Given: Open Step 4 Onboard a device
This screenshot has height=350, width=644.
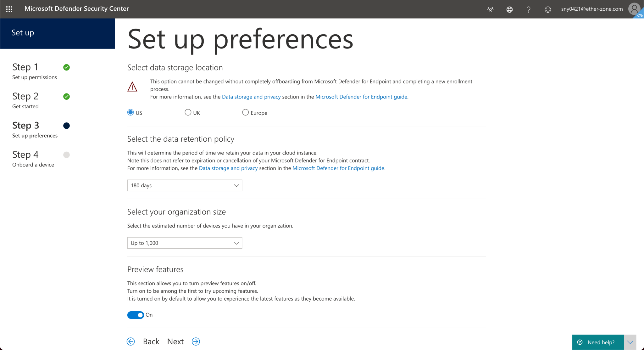Looking at the screenshot, I should coord(33,159).
